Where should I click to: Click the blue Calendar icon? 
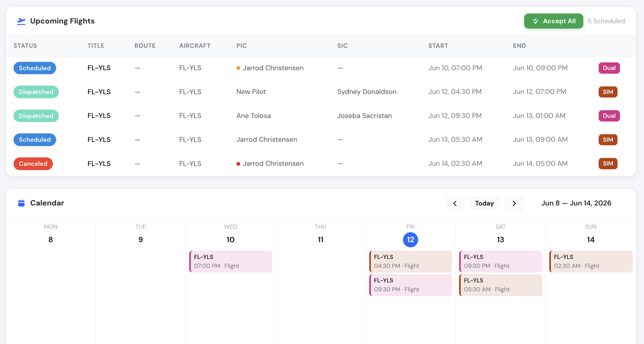point(21,203)
